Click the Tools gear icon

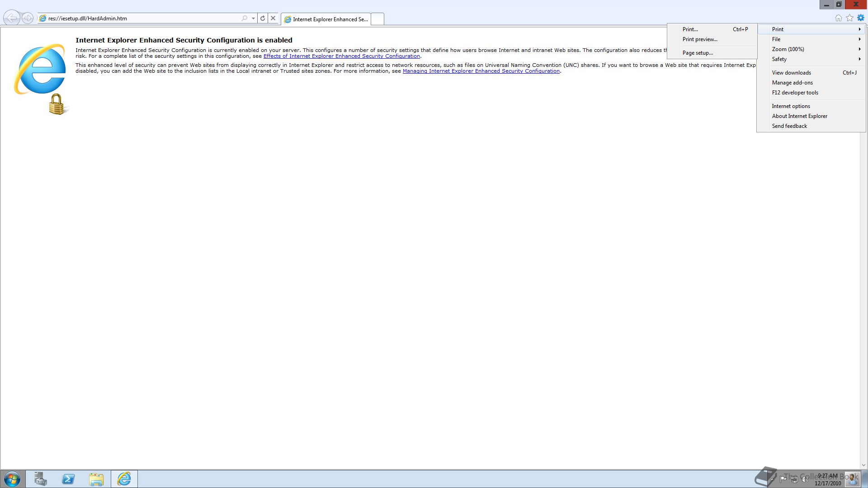pos(861,18)
